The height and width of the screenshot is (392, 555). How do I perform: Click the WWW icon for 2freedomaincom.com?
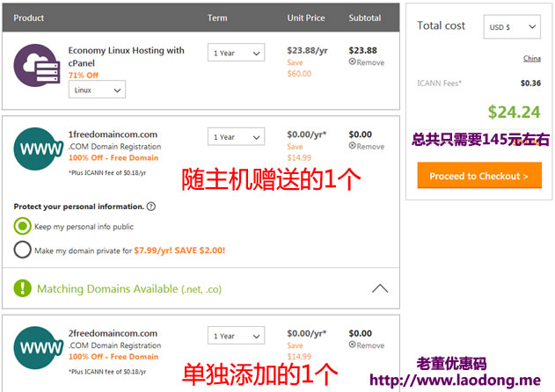point(38,348)
